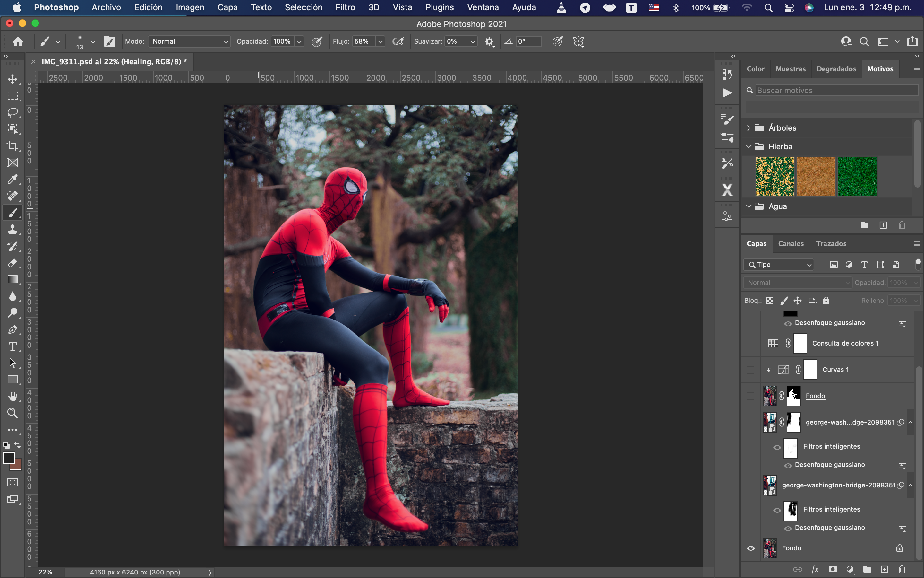This screenshot has width=924, height=578.
Task: Select the Blur tool
Action: pos(13,296)
